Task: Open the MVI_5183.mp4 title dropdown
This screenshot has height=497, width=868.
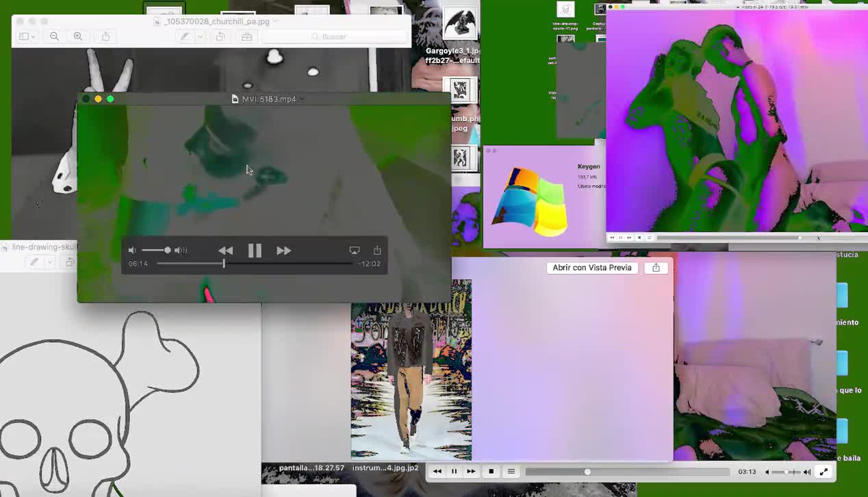Action: tap(302, 99)
